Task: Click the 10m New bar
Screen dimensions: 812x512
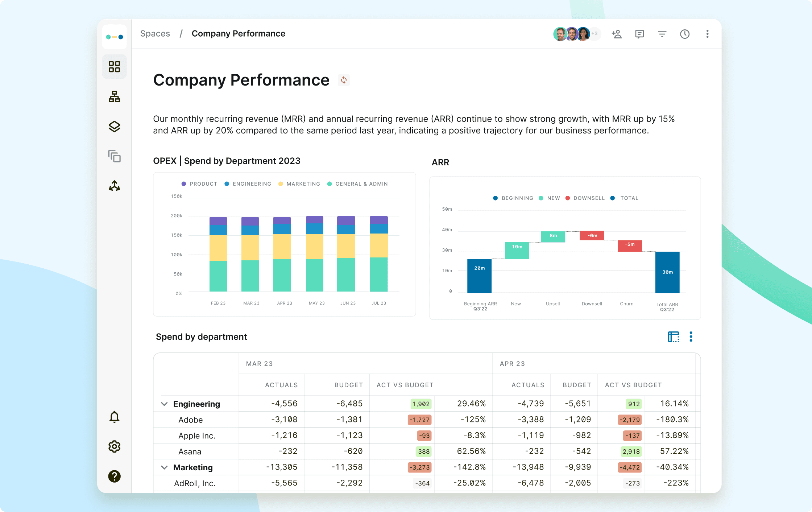Action: click(x=517, y=251)
